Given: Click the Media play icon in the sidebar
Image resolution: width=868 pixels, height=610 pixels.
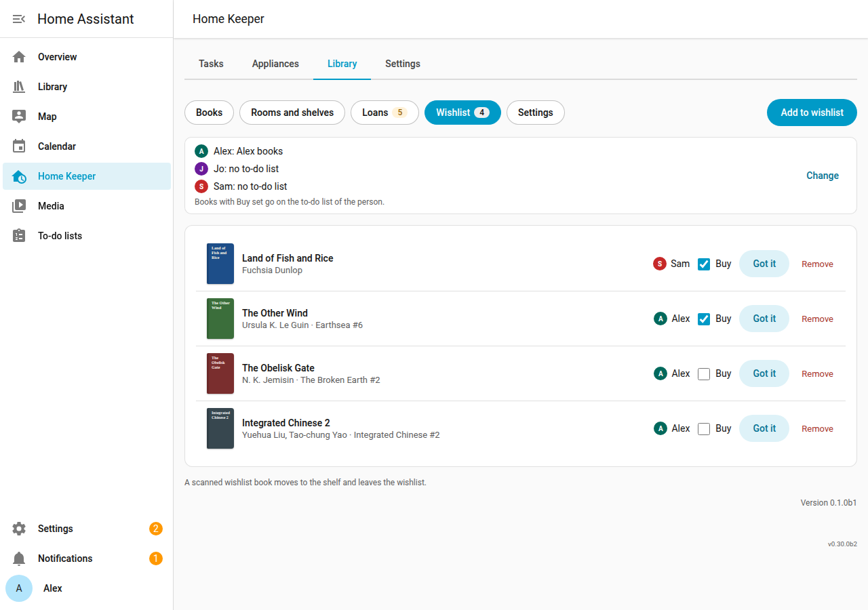Looking at the screenshot, I should coord(19,206).
